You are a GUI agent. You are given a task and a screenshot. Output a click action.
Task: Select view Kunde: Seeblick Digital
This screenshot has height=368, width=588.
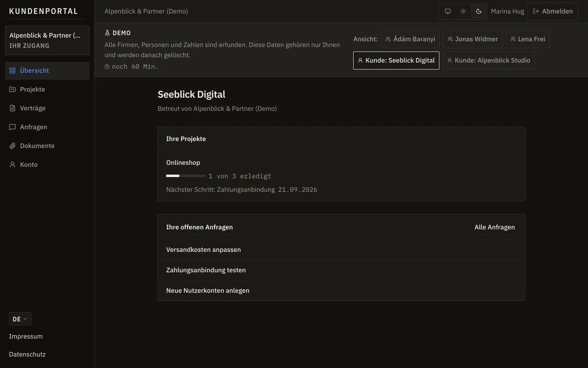click(x=396, y=61)
